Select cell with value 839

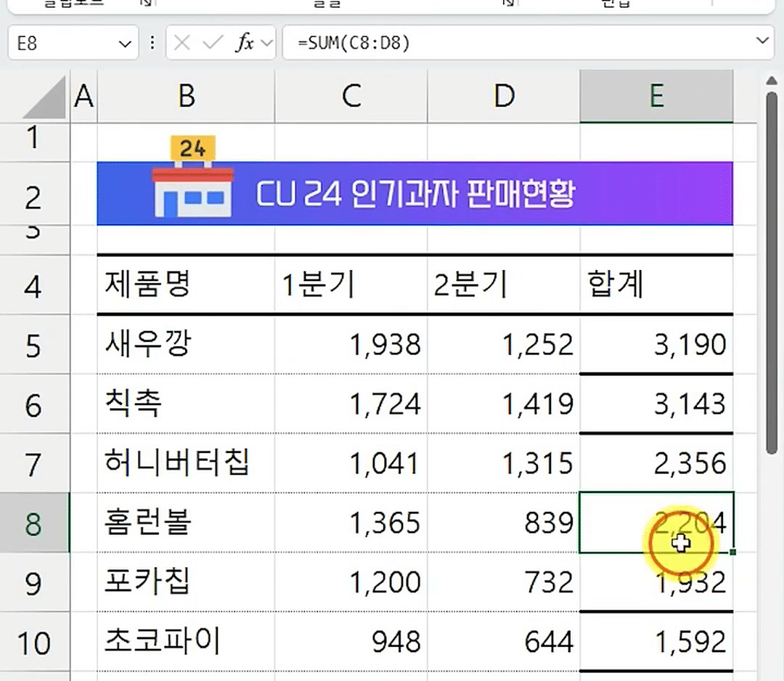[504, 523]
